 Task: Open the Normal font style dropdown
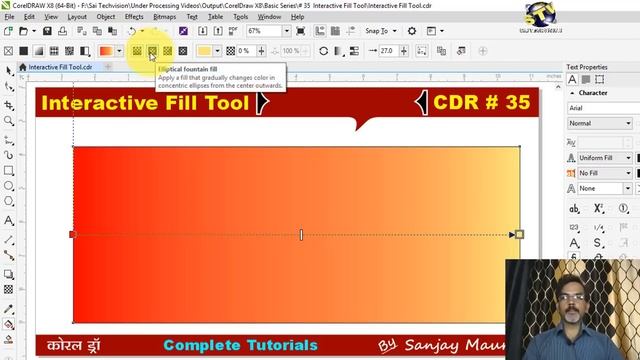point(600,123)
